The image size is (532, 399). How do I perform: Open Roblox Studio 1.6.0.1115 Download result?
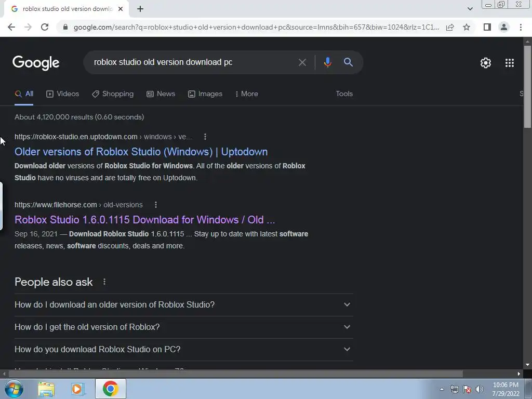[145, 220]
